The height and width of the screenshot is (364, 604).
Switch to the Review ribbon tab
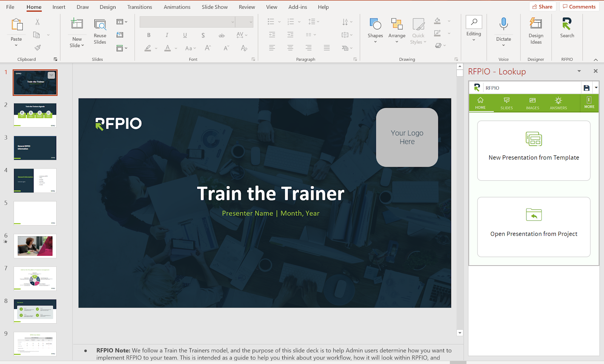click(x=247, y=7)
